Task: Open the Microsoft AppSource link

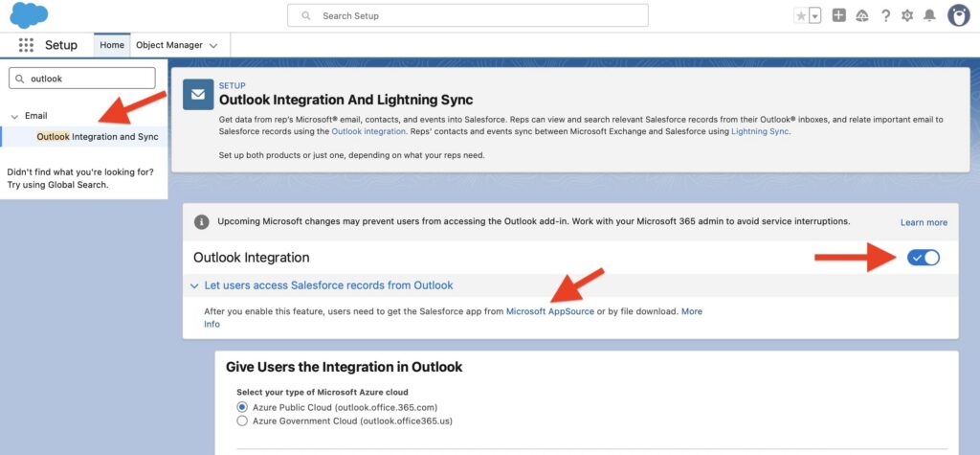Action: pyautogui.click(x=550, y=311)
